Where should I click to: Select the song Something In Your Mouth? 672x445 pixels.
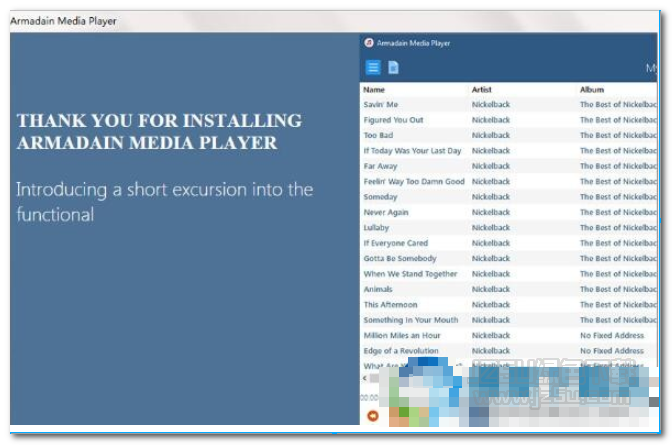click(x=411, y=320)
